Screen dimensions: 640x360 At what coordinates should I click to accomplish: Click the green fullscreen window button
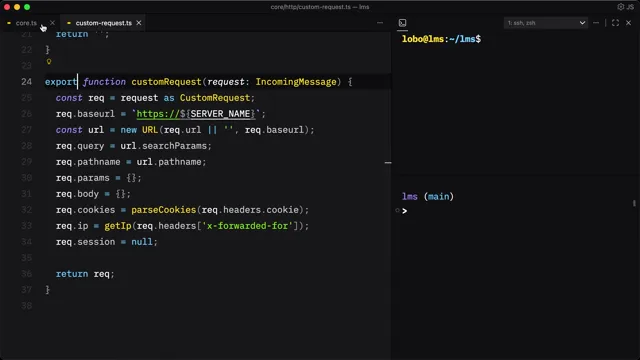[x=27, y=7]
